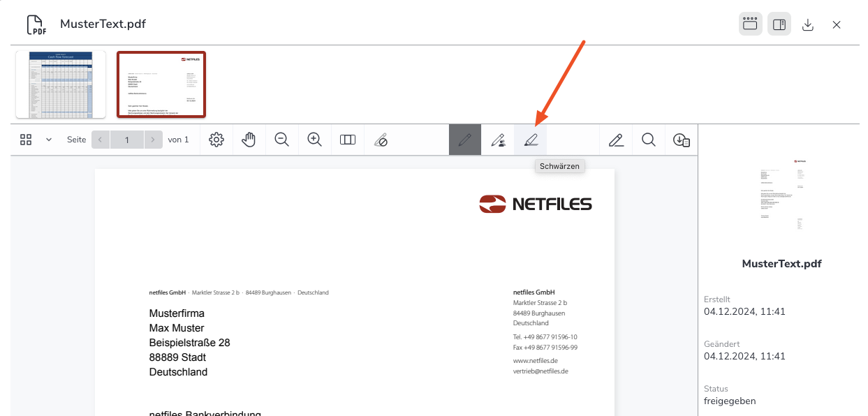Click the Beispielstraße 28 address line
868x416 pixels.
click(190, 343)
